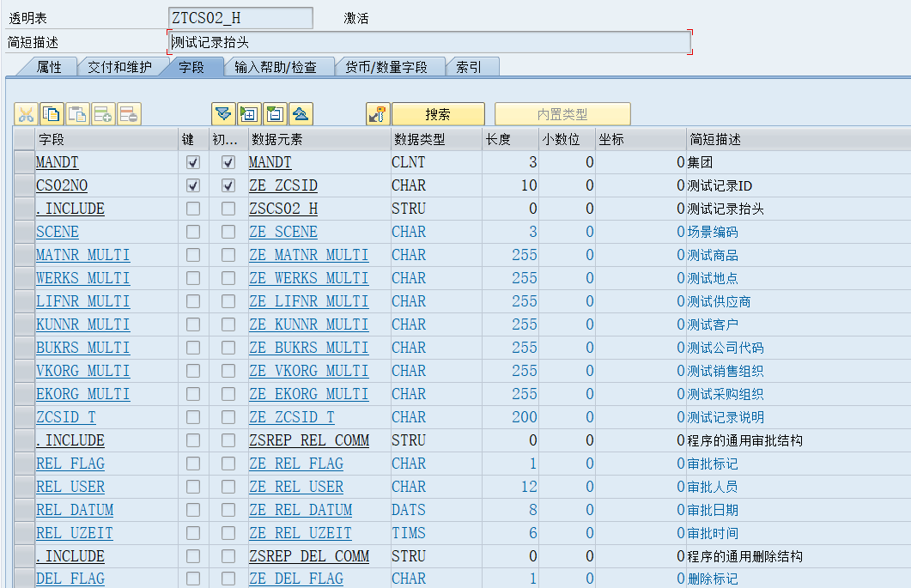Screen dimensions: 911x588
Task: Open the 输入帮助/检查 tab
Action: [x=276, y=68]
